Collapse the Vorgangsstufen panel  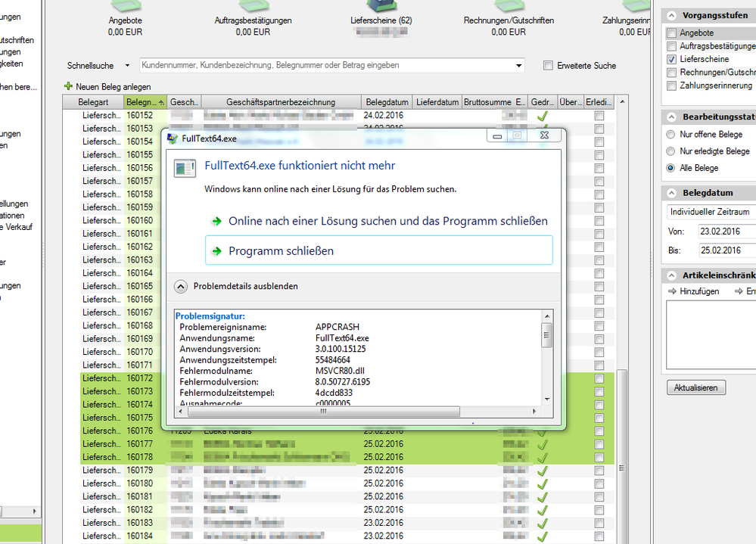[672, 15]
